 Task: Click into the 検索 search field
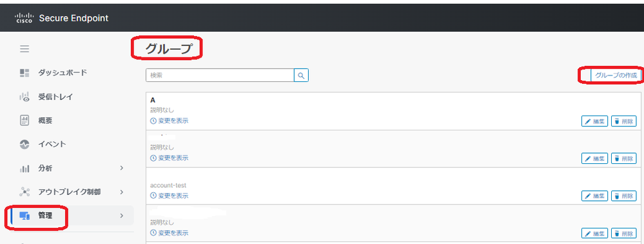click(220, 76)
